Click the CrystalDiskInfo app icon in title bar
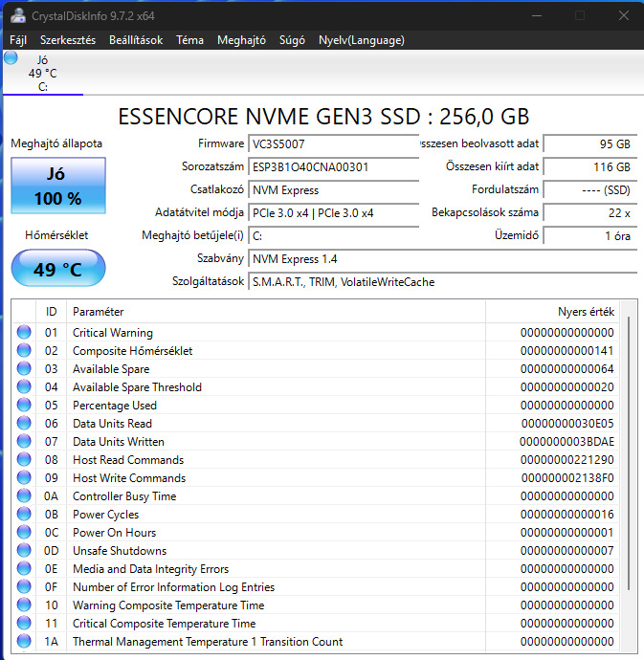 coord(17,16)
